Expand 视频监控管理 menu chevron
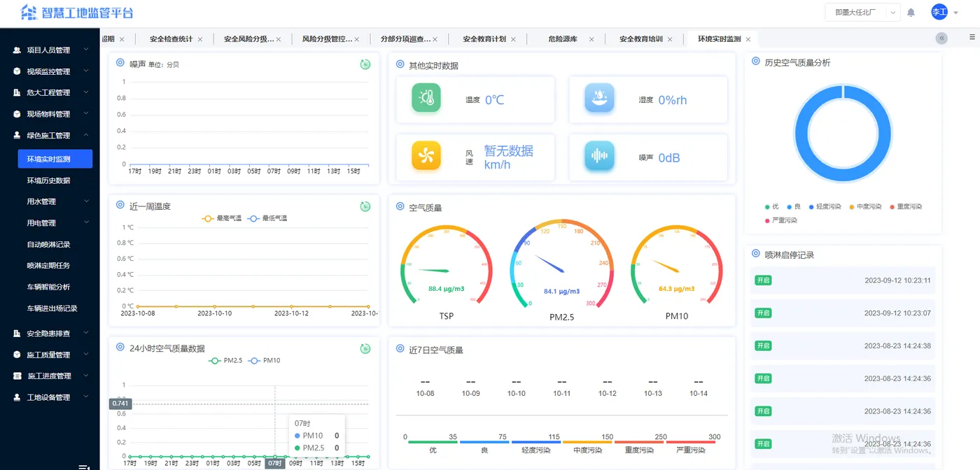The image size is (980, 470). tap(85, 71)
